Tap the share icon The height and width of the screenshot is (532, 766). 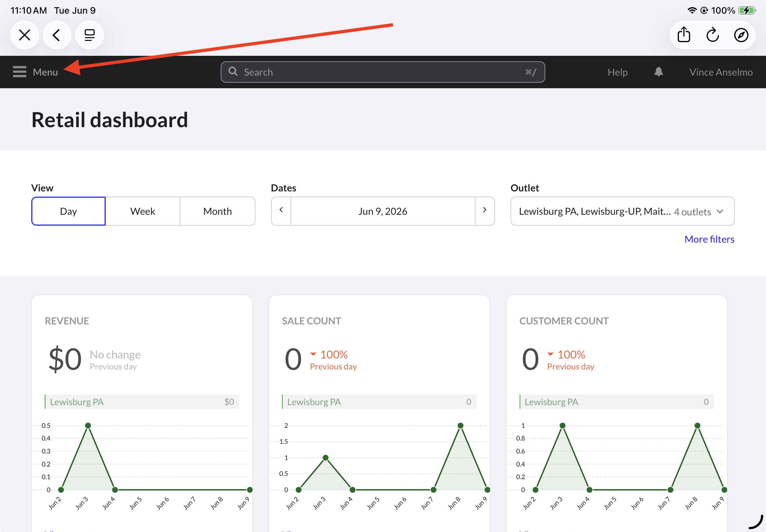coord(684,35)
